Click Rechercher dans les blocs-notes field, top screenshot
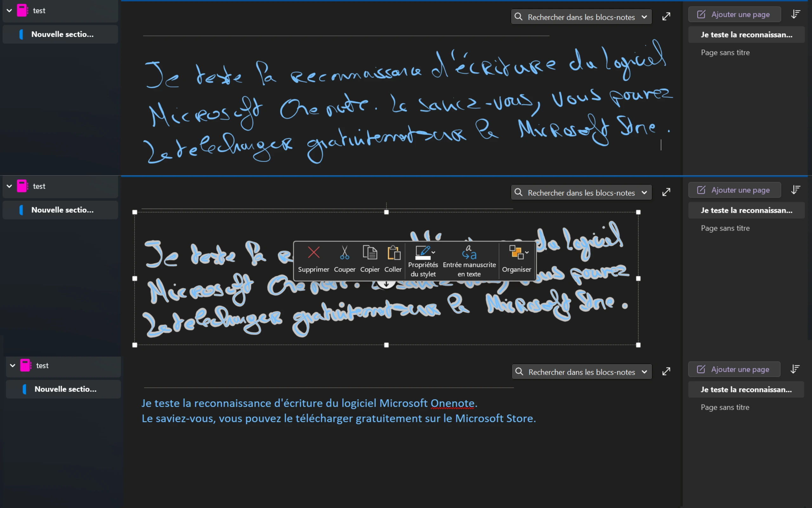Viewport: 812px width, 508px height. coord(581,17)
